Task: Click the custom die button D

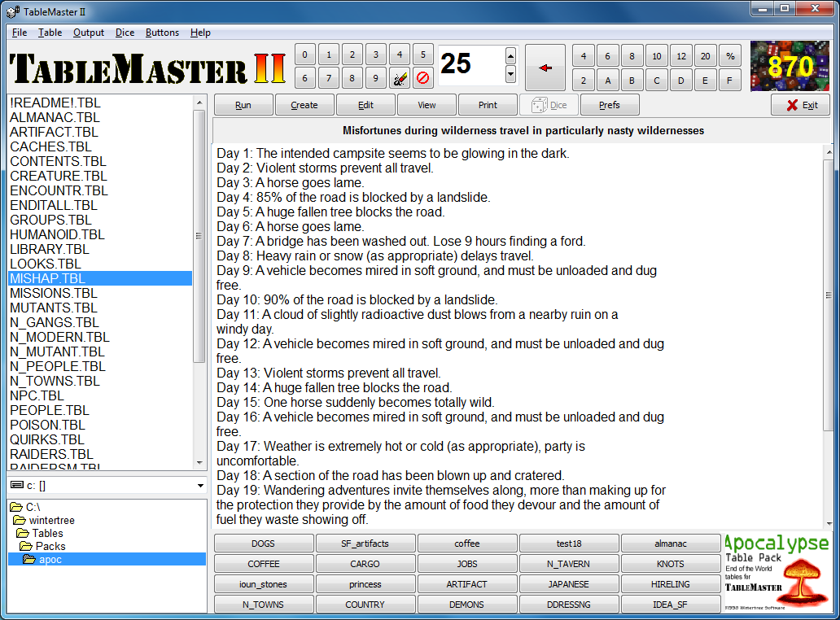Action: pos(681,81)
